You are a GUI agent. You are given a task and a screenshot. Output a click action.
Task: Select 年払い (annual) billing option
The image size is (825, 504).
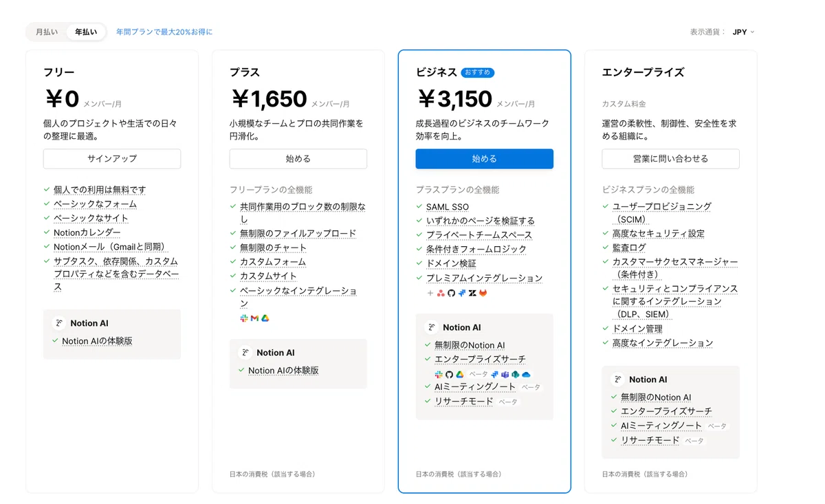(x=86, y=32)
